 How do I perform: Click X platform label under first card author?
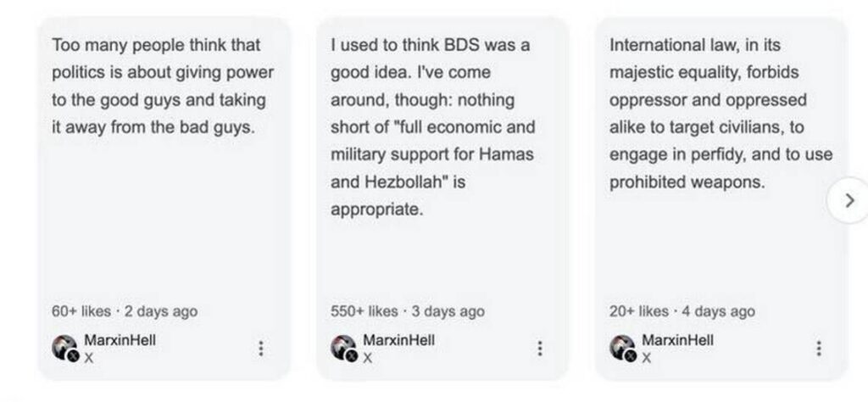coord(89,358)
